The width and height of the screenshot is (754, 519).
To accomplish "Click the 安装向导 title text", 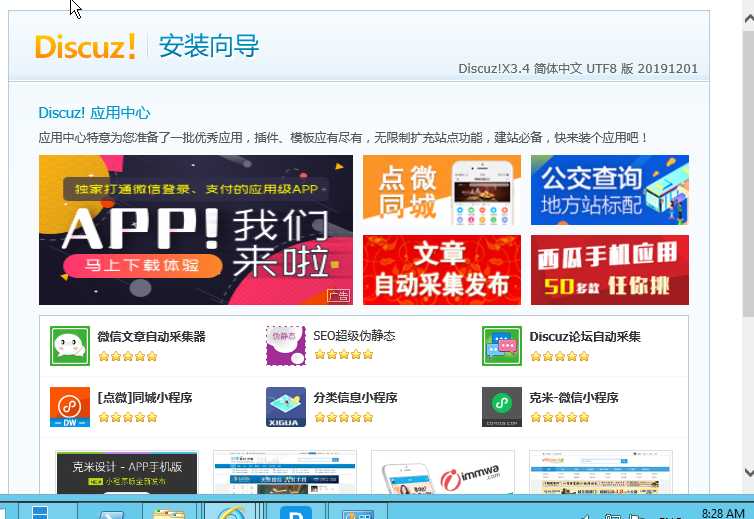I will coord(209,46).
